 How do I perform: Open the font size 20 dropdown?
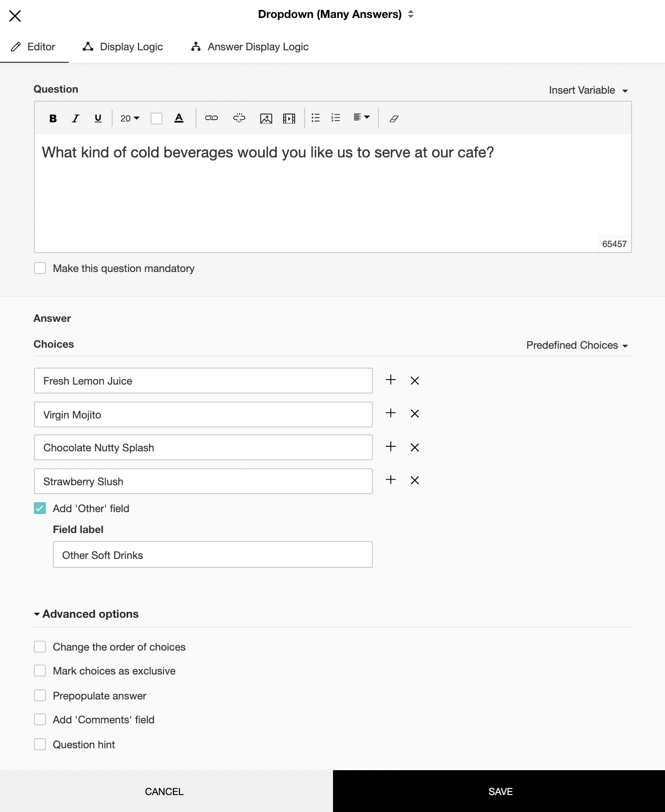coord(130,118)
